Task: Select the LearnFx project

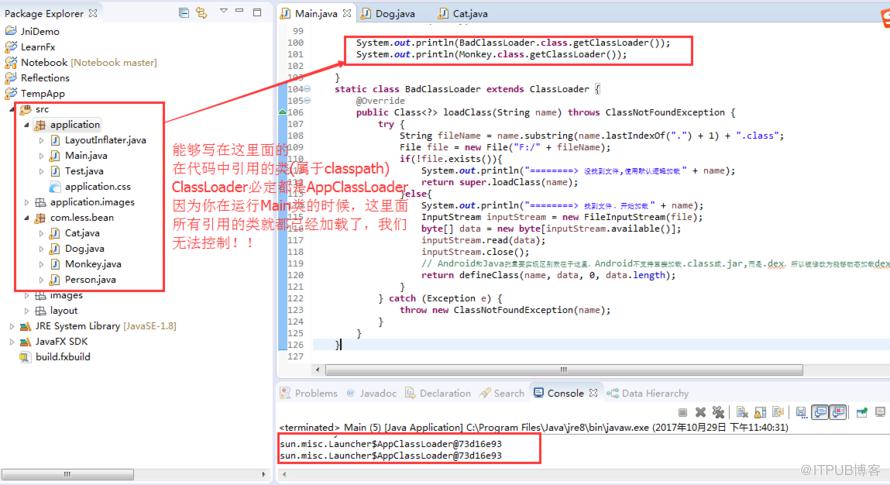Action: click(x=30, y=47)
